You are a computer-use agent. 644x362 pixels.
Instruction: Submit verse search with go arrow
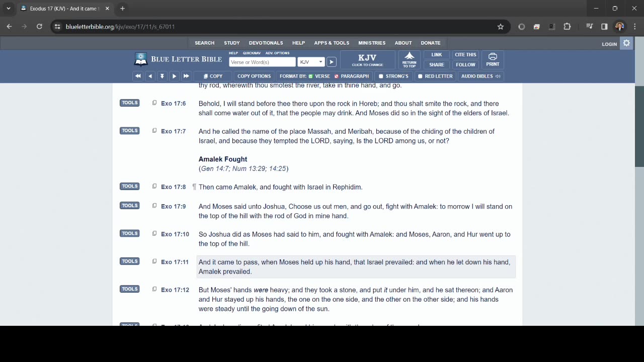(331, 62)
